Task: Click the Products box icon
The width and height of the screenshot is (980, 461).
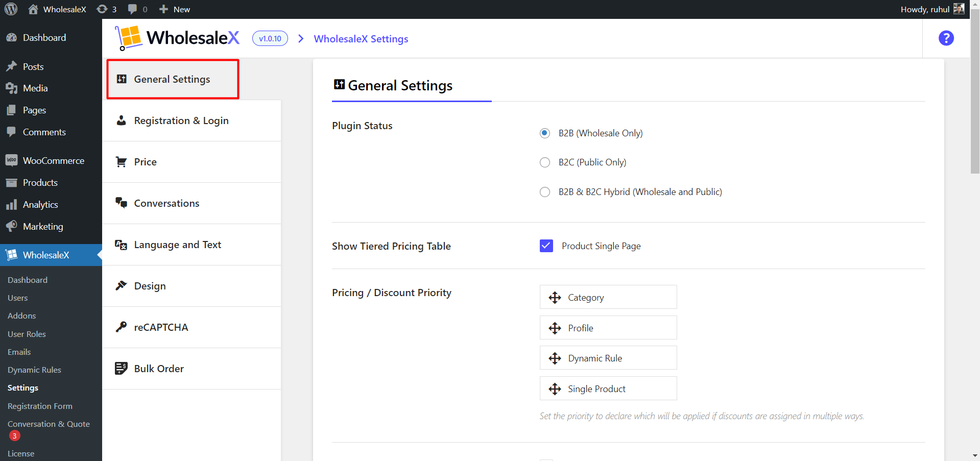Action: click(x=11, y=183)
